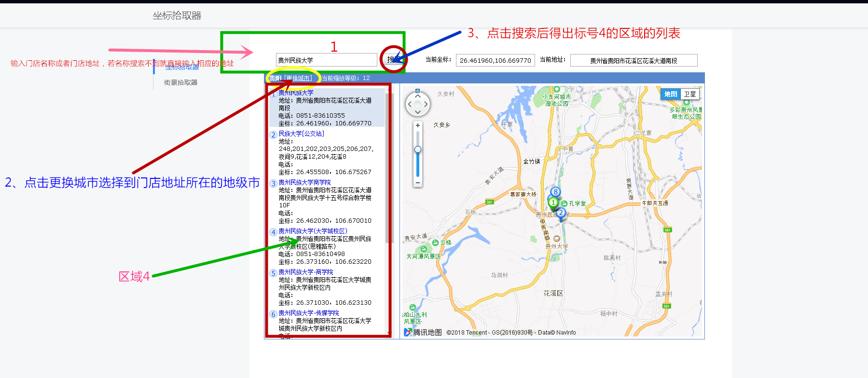868x378 pixels.
Task: Click the 柏山水利风景区 scenic icon
Action: [x=413, y=307]
